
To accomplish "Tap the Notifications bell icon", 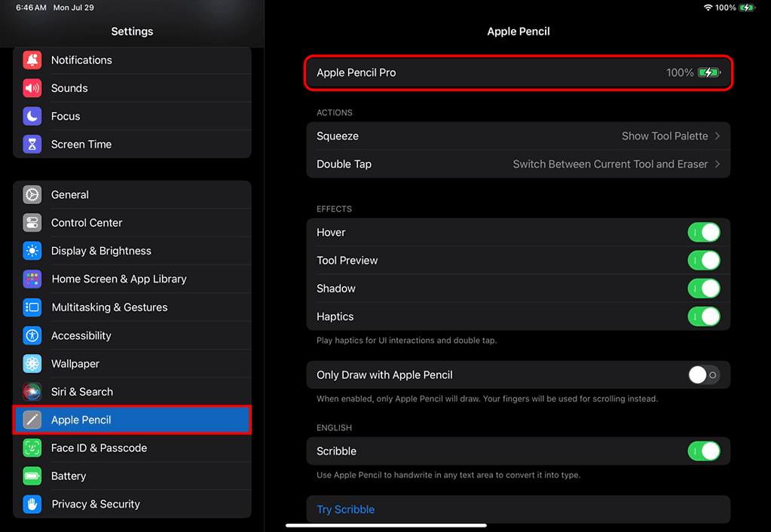I will [32, 60].
